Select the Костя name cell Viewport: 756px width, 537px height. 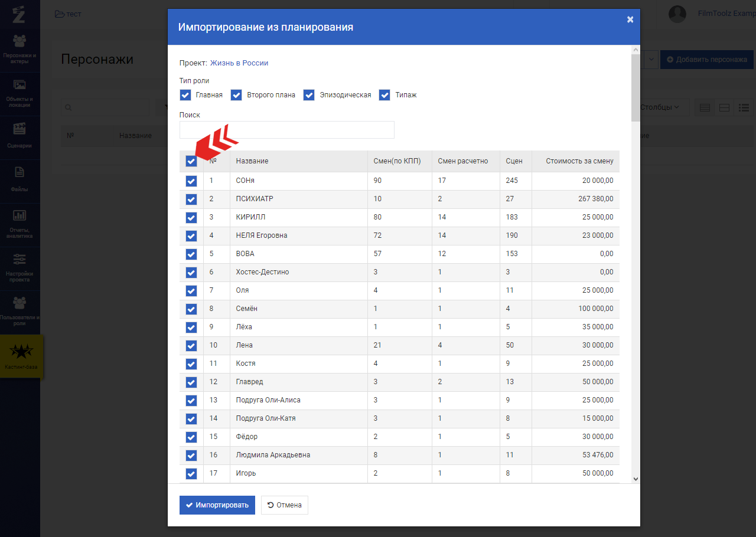coord(299,364)
